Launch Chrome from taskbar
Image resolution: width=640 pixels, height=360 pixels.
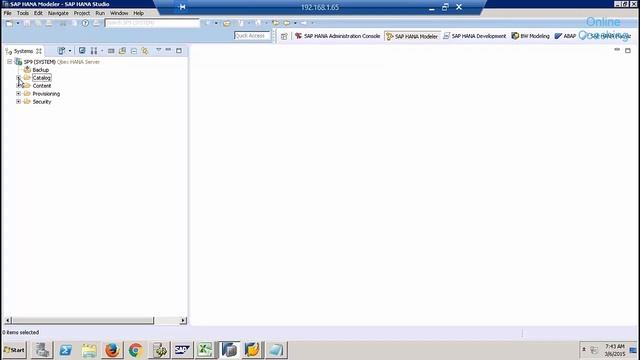pyautogui.click(x=136, y=350)
